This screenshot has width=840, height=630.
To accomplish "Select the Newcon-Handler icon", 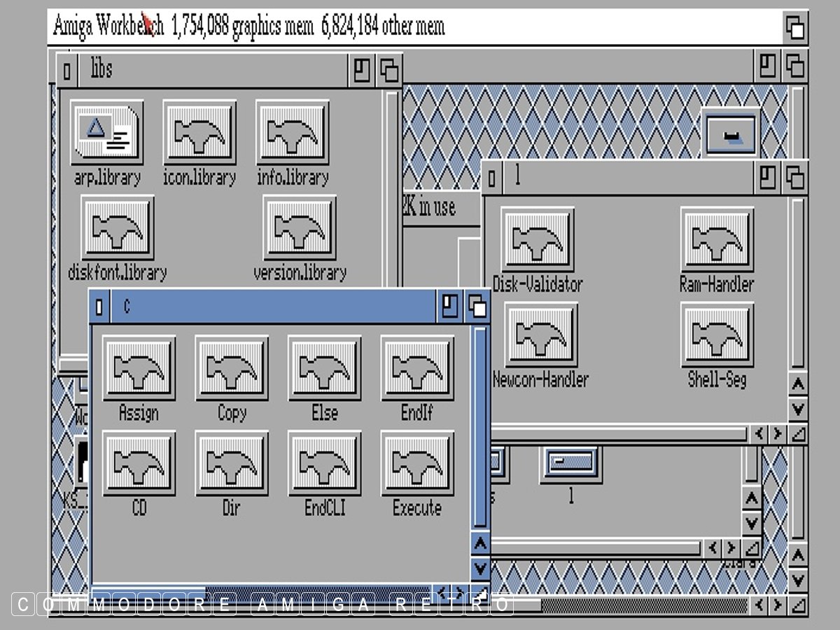I will click(540, 336).
